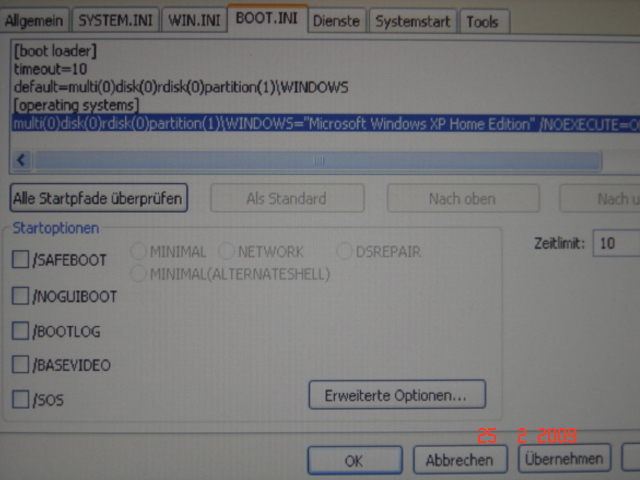Apply changes with Übernehmen
The width and height of the screenshot is (640, 480).
563,459
